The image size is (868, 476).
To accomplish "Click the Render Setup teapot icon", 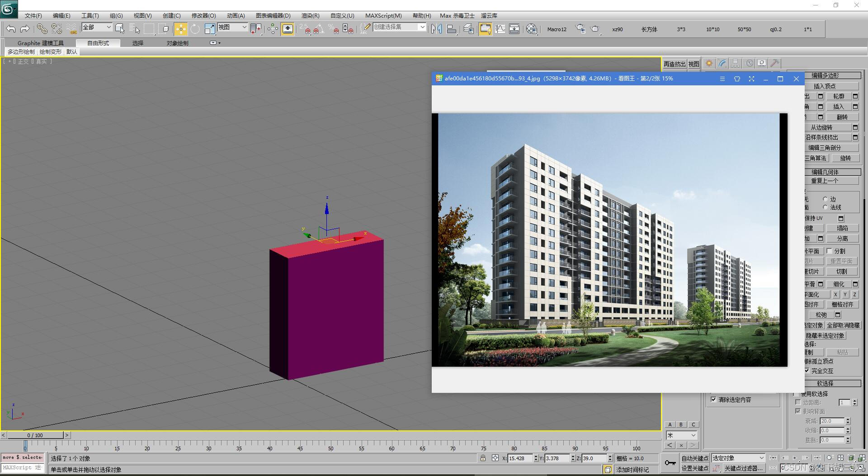I will pyautogui.click(x=580, y=29).
